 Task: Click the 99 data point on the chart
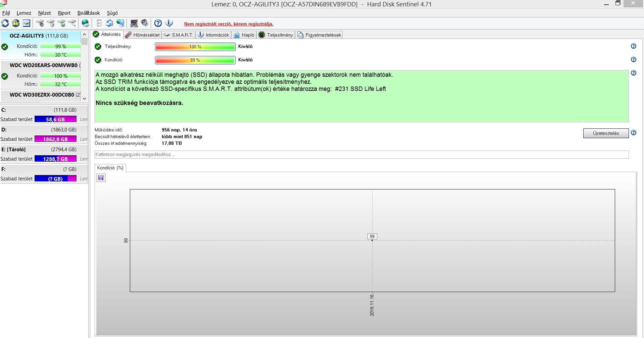pyautogui.click(x=372, y=240)
